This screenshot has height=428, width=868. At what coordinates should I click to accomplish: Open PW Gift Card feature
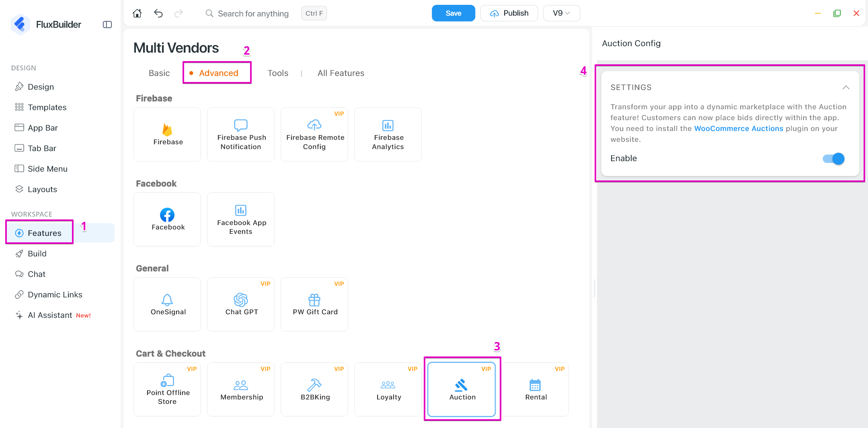(x=314, y=304)
